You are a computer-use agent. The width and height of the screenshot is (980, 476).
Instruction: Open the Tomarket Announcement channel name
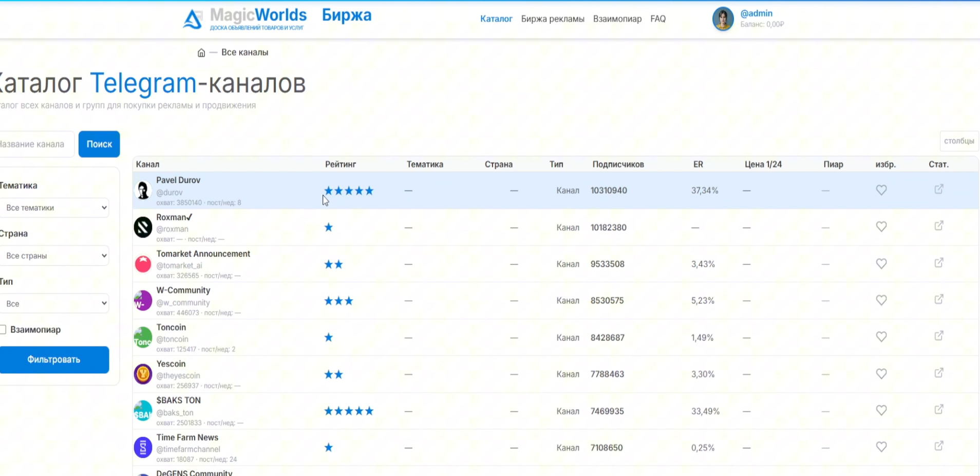point(203,254)
